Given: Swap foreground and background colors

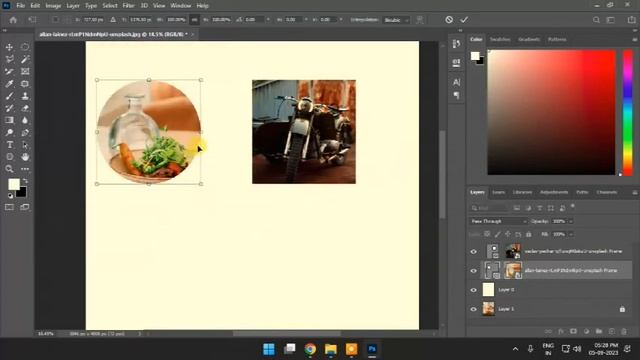Looking at the screenshot, I should coord(25,180).
